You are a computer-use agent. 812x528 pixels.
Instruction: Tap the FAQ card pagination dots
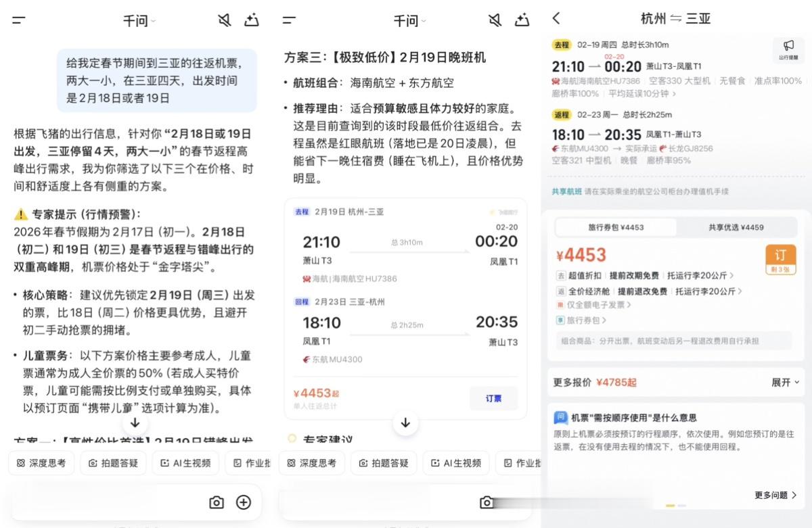(676, 506)
